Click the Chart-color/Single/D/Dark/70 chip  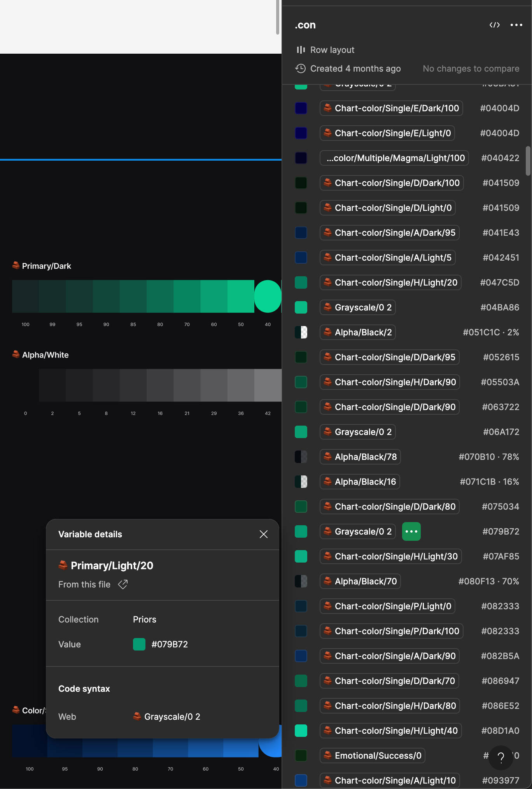389,681
